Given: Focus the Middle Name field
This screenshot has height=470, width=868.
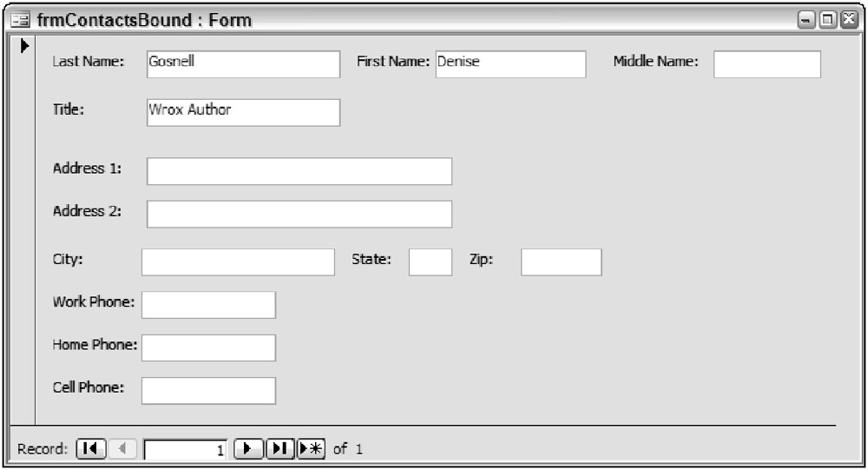Looking at the screenshot, I should [x=766, y=64].
